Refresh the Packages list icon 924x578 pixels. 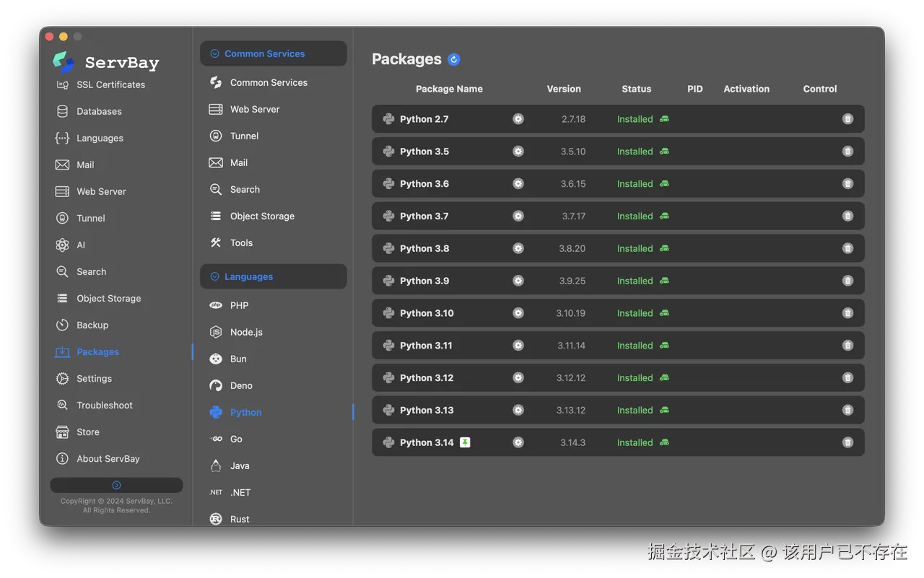pyautogui.click(x=454, y=59)
